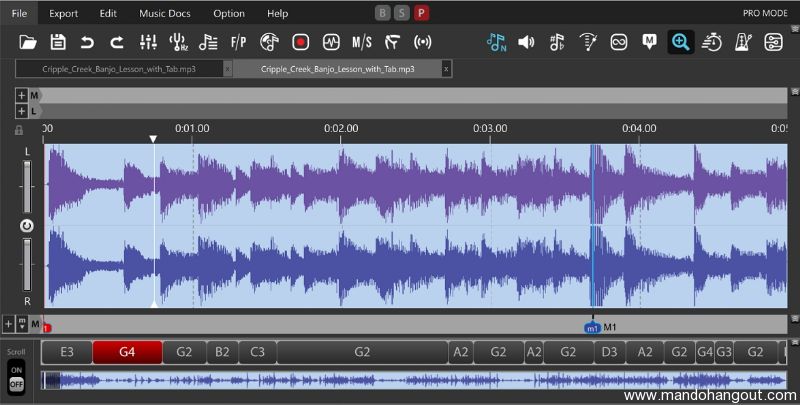Save the project with the floppy disk icon

coord(58,42)
